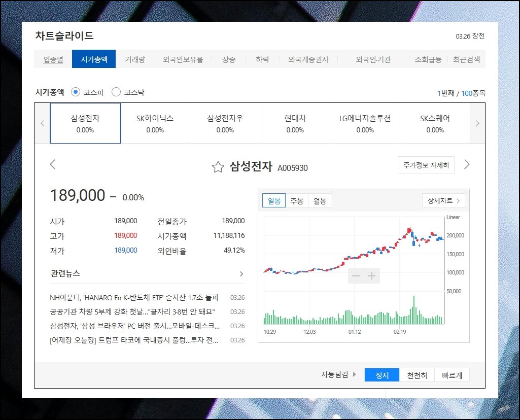Click the 정지 auto-slide button

(382, 375)
